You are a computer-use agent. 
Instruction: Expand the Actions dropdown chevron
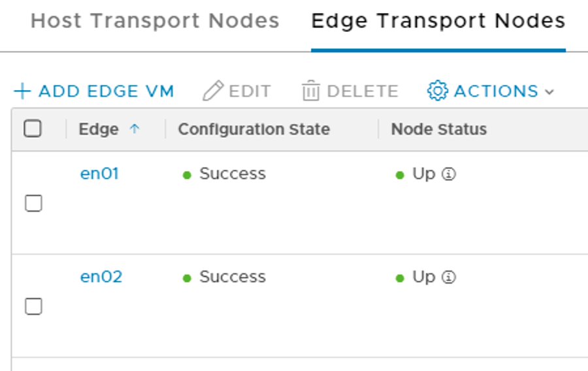pos(549,92)
